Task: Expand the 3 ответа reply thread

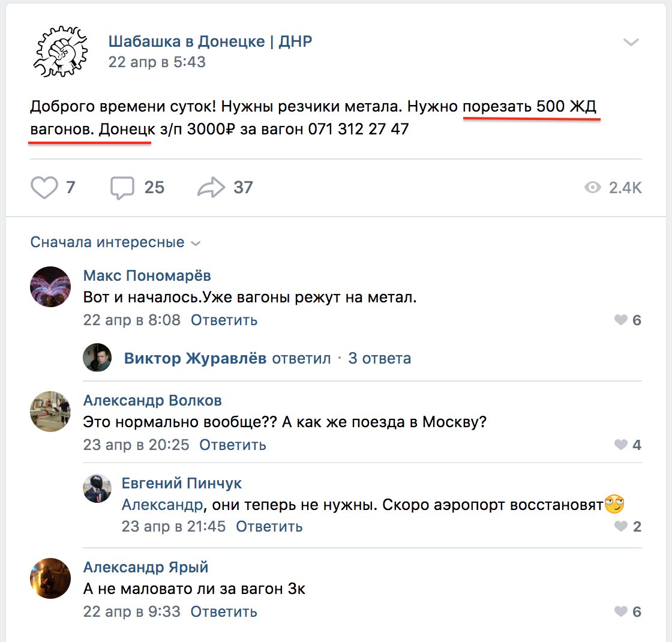Action: [x=379, y=358]
